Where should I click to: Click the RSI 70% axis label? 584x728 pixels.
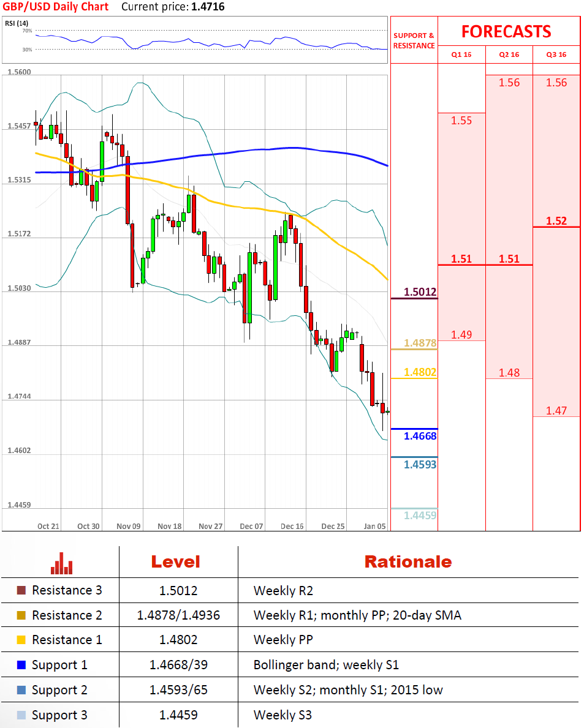(28, 31)
